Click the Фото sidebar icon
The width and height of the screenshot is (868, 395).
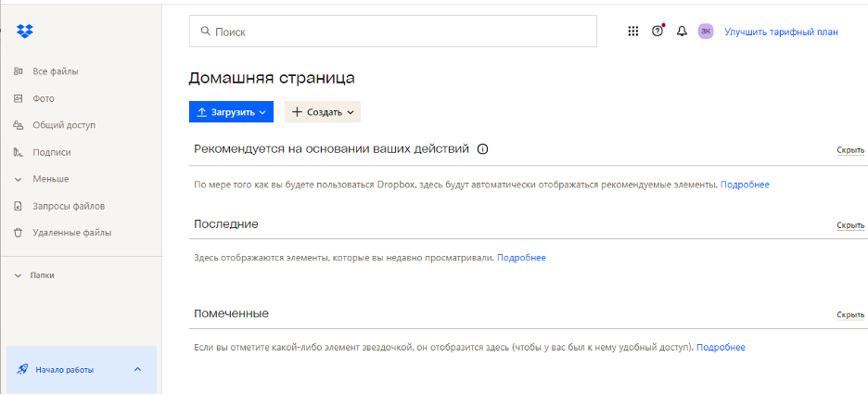coord(18,98)
